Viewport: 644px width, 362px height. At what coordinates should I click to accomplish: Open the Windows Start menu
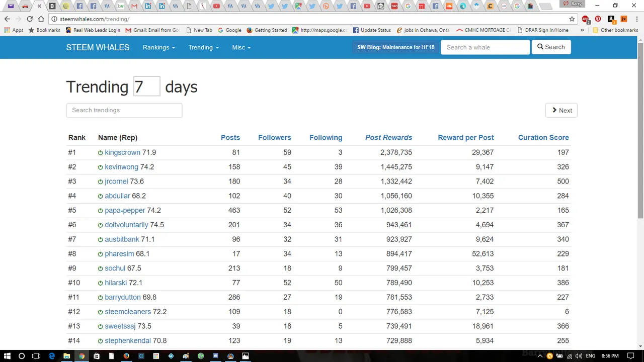coord(7,356)
